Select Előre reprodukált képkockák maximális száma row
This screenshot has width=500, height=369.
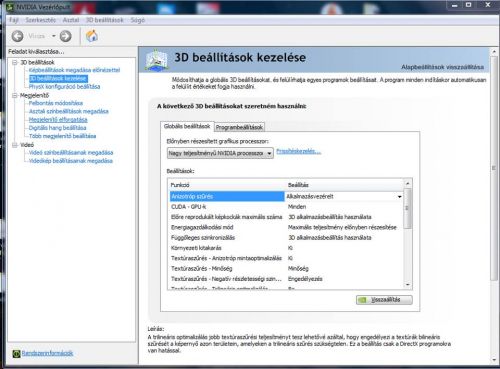pos(286,217)
